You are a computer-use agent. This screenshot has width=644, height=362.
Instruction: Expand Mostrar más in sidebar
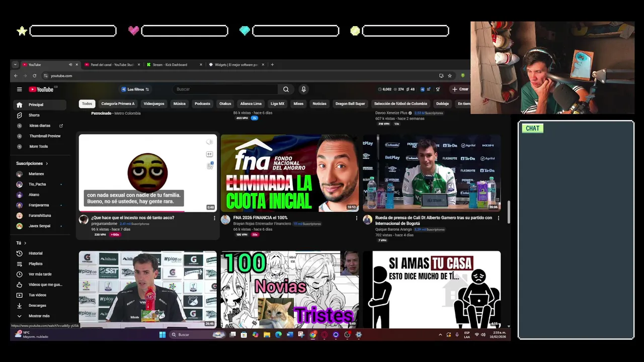click(39, 316)
